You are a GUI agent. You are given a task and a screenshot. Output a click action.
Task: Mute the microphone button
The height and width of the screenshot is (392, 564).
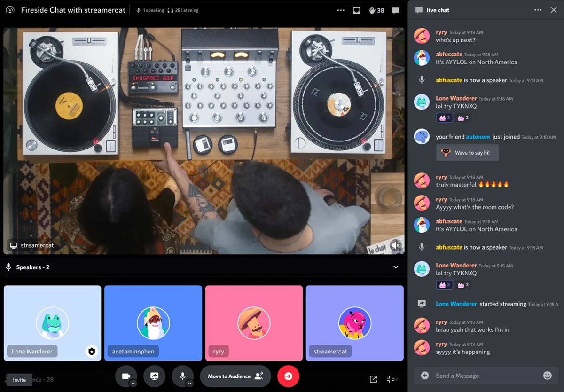pos(182,376)
